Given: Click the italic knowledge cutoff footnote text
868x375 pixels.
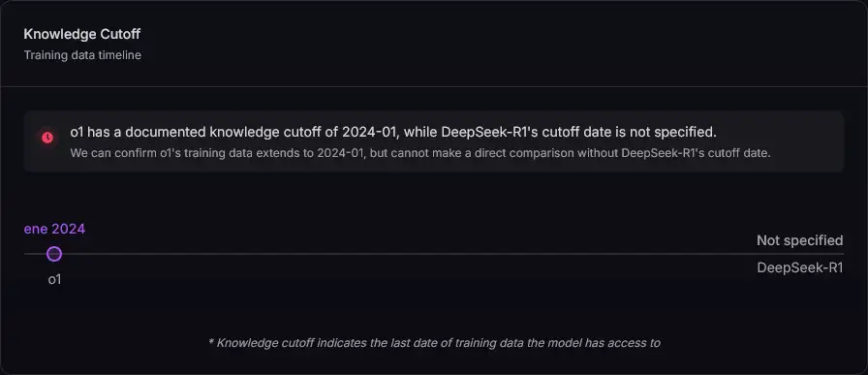Looking at the screenshot, I should (434, 343).
